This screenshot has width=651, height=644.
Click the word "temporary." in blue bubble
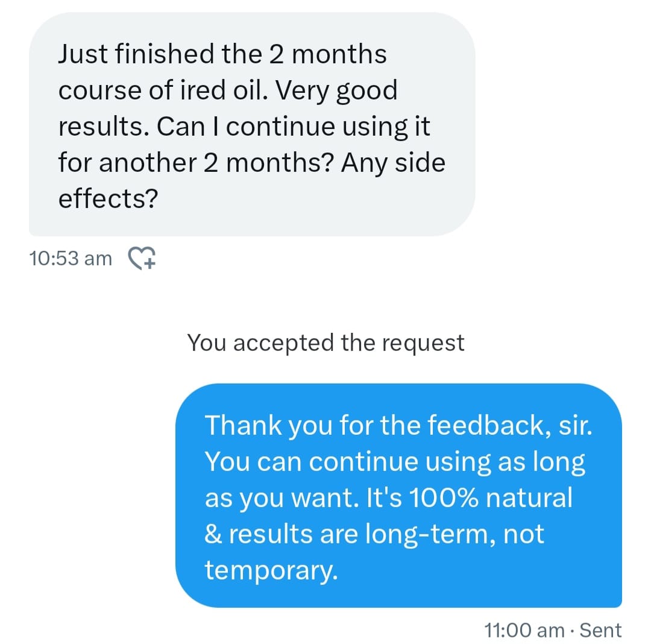point(270,570)
